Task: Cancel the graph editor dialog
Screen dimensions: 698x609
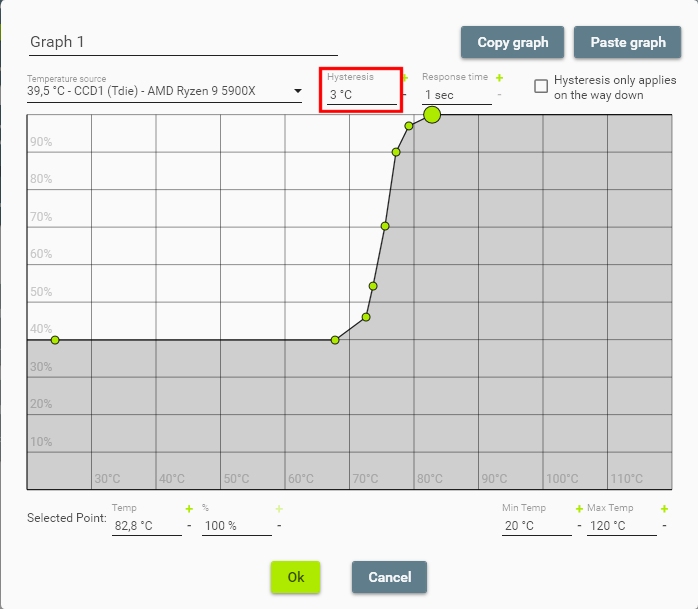Action: pos(390,577)
